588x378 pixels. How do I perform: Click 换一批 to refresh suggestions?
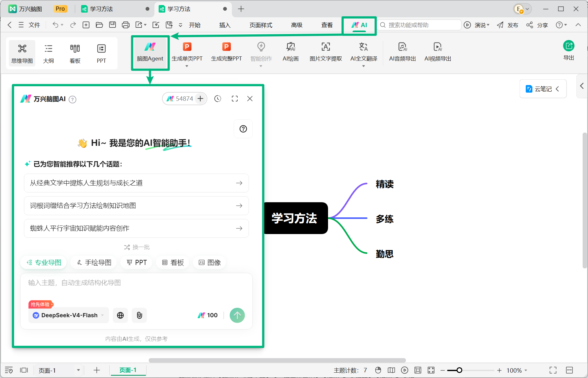pyautogui.click(x=137, y=247)
